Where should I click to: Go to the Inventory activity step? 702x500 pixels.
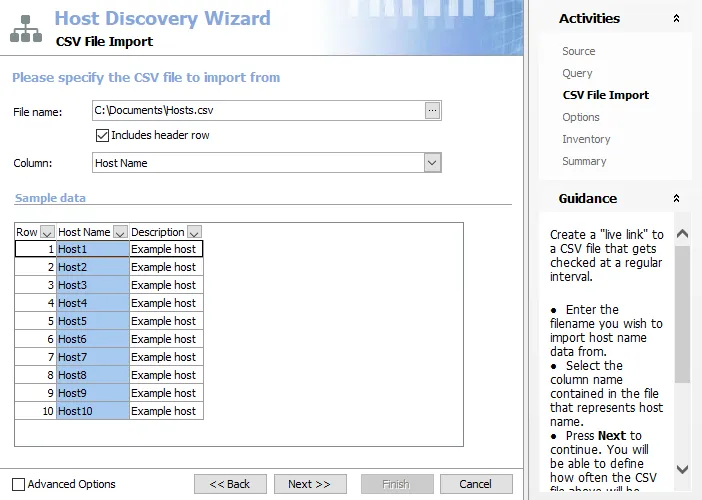coord(586,139)
